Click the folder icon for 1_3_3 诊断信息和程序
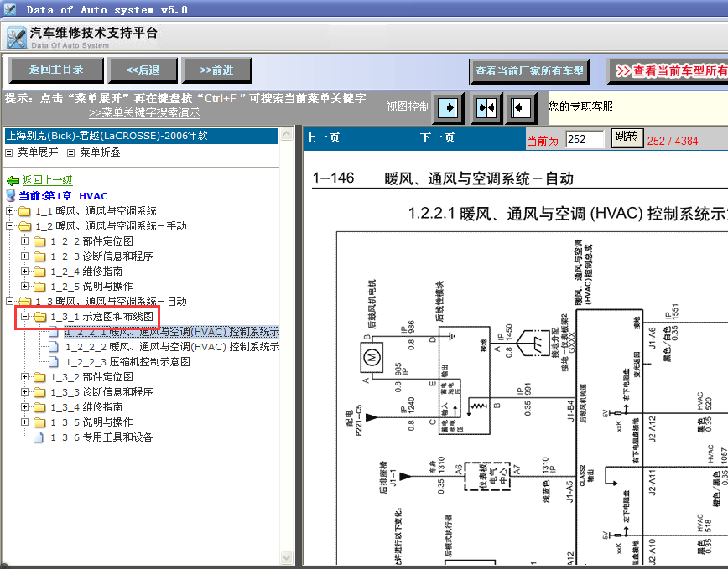The image size is (728, 569). [40, 392]
